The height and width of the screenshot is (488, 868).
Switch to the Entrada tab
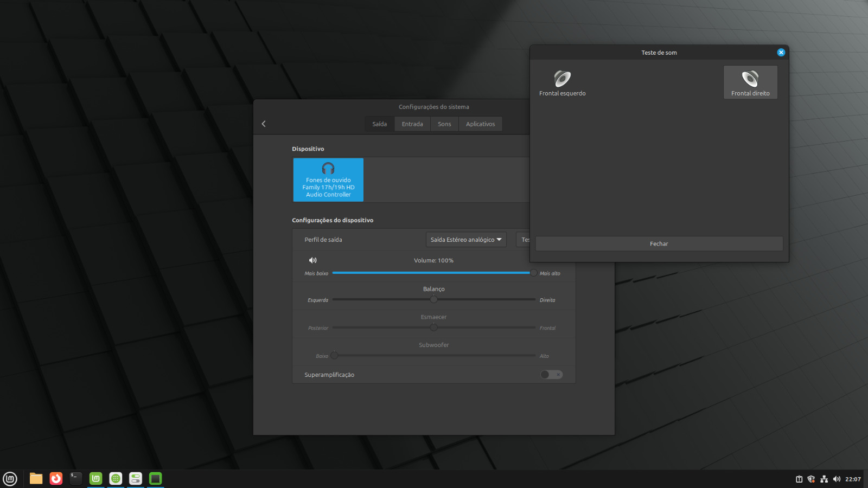(412, 124)
